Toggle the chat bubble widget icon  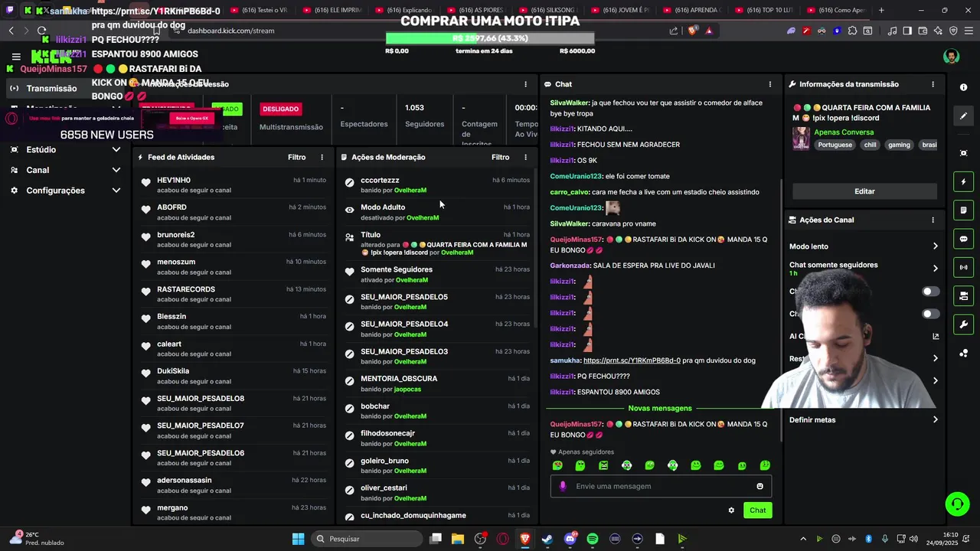[x=964, y=239]
